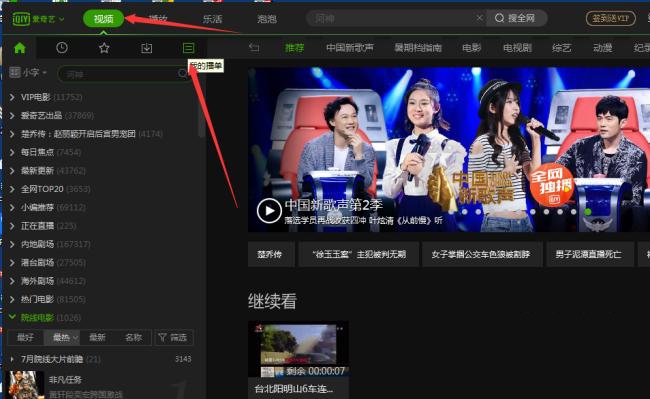Expand the 爱奇艺出品 category
The image size is (650, 399).
tap(12, 116)
